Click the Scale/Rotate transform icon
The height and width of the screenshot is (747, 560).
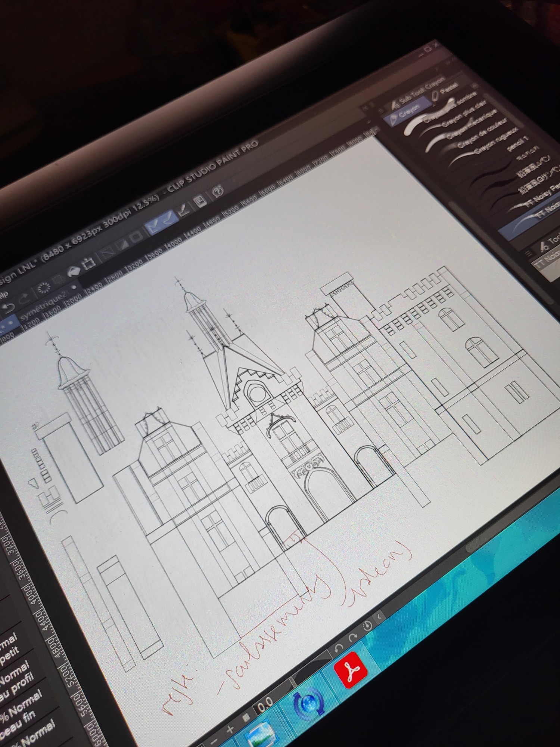[x=89, y=264]
